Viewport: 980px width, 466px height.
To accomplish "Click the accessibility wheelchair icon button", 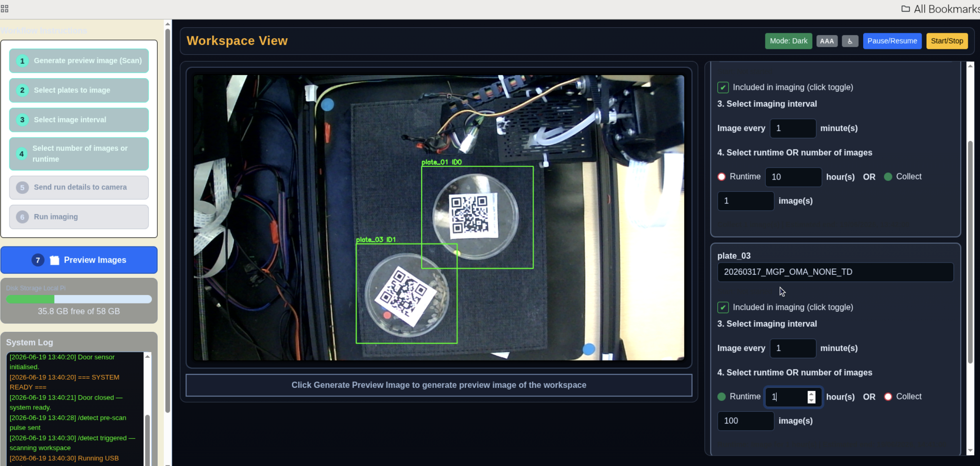I will 850,41.
